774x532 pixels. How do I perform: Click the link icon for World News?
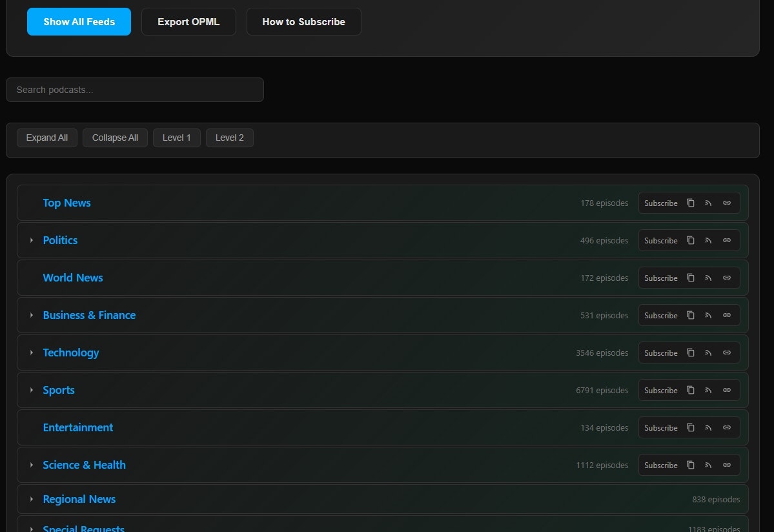pos(726,278)
